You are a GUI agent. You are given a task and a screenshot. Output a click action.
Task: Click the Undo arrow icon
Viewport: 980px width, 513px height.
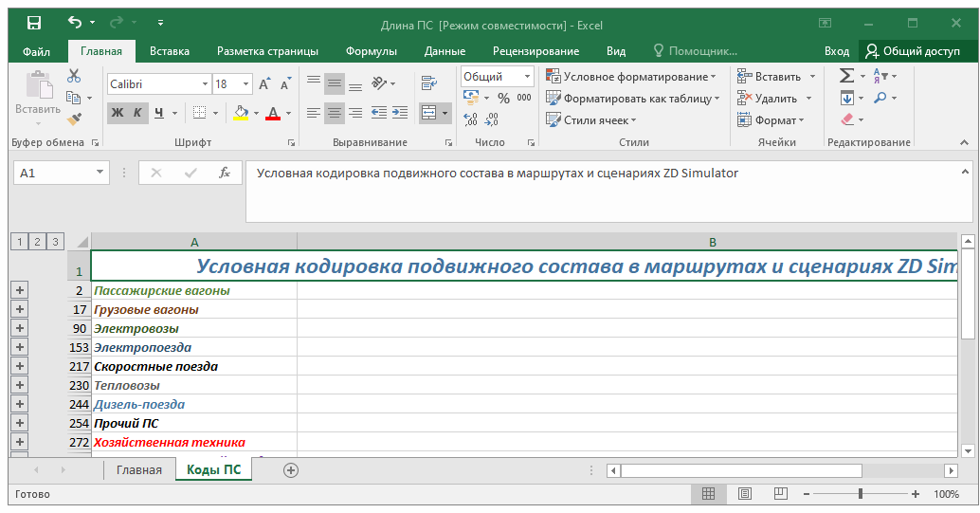(74, 23)
